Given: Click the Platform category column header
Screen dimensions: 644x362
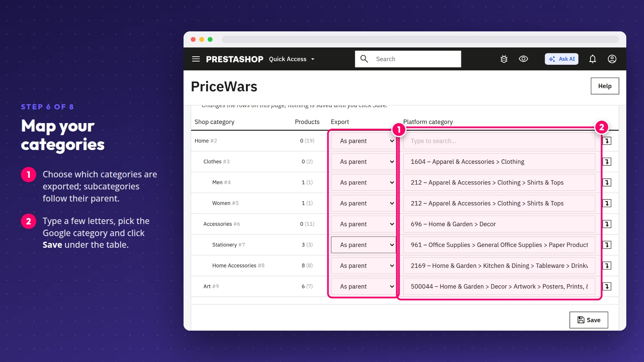Looking at the screenshot, I should [428, 122].
